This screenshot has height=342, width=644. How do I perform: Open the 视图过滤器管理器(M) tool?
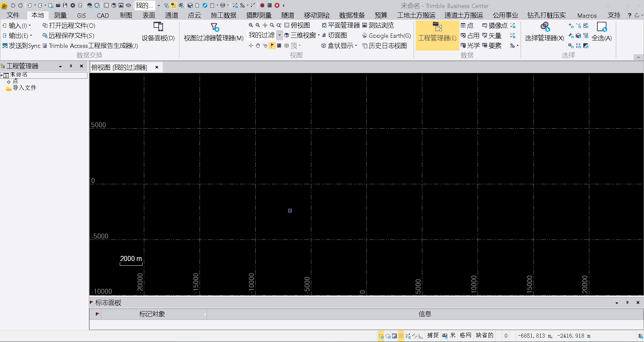213,32
